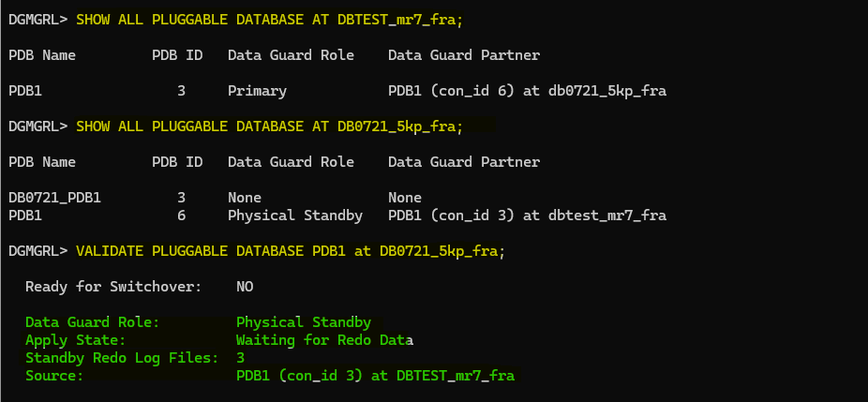Image resolution: width=868 pixels, height=402 pixels.
Task: Click Physical Standby in the PDB table
Action: tap(294, 216)
